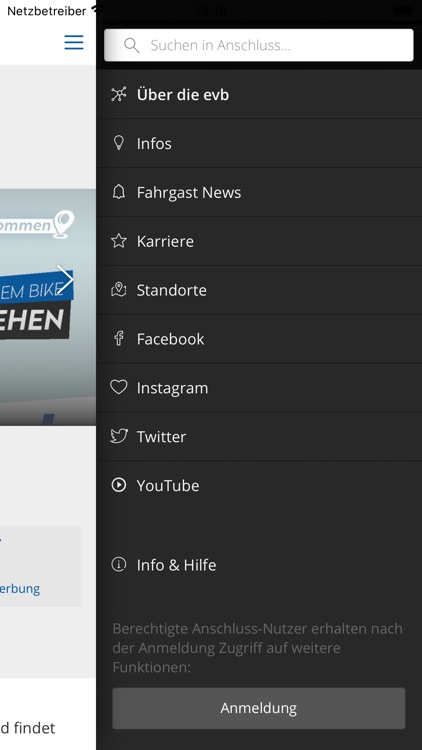Tap the hamburger menu icon
Screen dimensions: 422x750
point(74,43)
